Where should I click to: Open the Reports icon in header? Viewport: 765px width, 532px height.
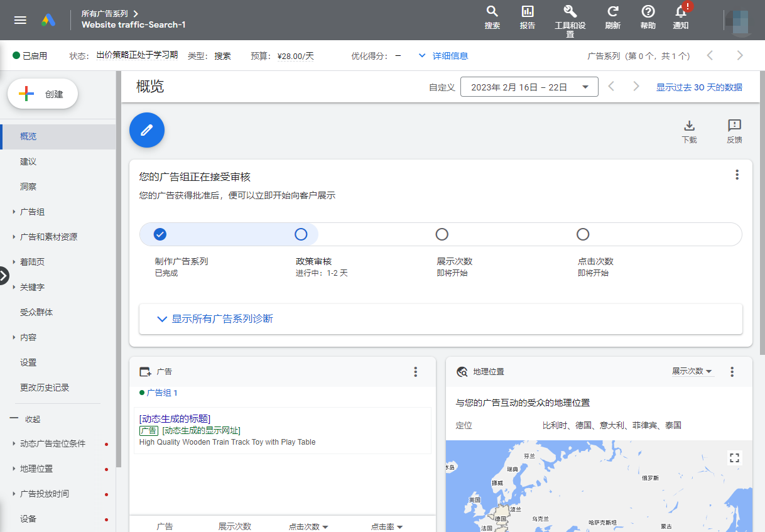(528, 12)
